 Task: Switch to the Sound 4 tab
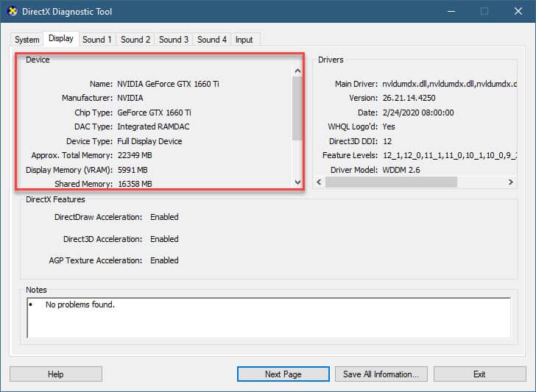coord(212,40)
